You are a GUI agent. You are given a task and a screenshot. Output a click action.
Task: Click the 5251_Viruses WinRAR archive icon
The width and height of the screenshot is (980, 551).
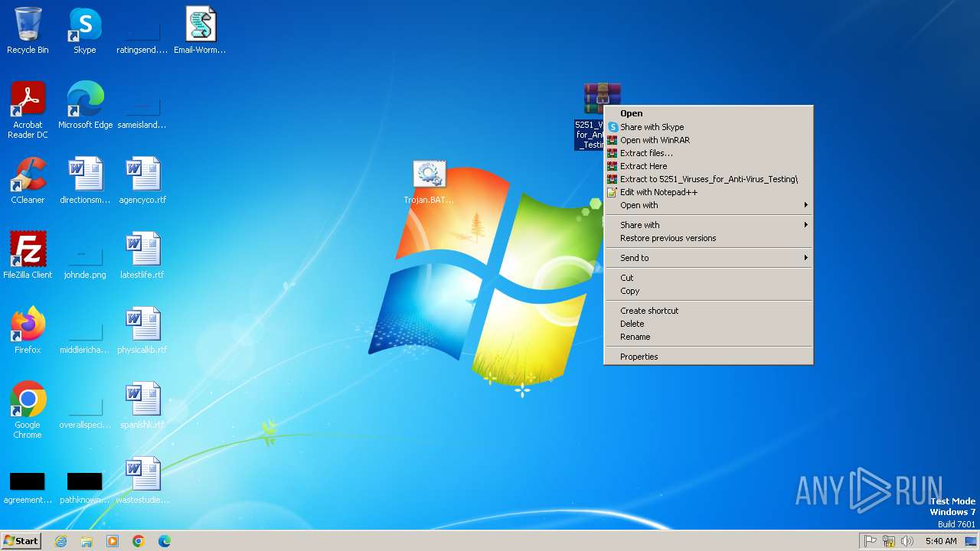coord(602,99)
